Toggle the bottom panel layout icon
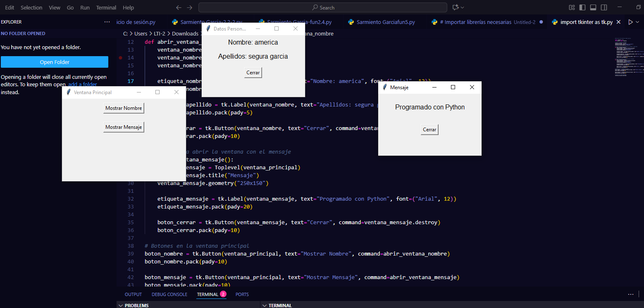Viewport: 644px width, 308px height. (593, 7)
